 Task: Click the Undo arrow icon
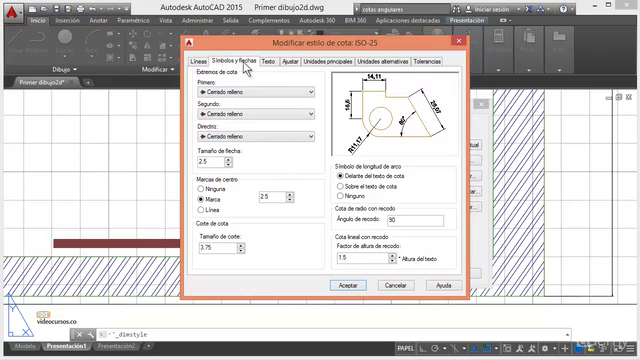(93, 9)
